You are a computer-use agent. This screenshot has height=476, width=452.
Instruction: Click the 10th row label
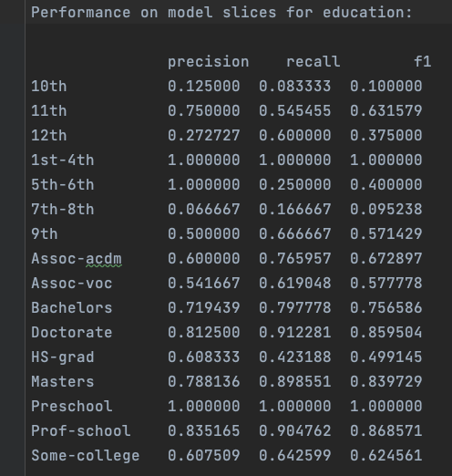pos(49,87)
